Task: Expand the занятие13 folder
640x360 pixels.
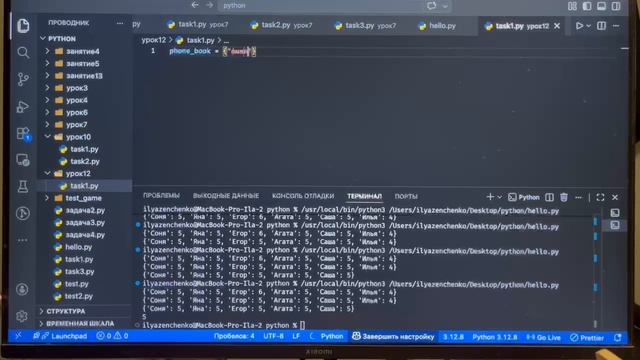Action: [x=84, y=76]
